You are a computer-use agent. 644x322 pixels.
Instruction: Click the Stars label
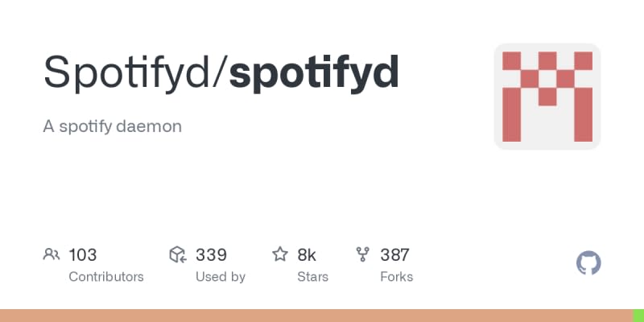coord(314,276)
